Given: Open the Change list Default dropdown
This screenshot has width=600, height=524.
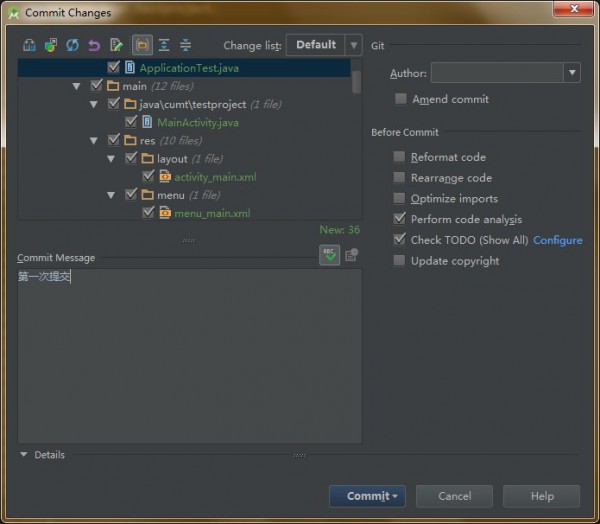Looking at the screenshot, I should coord(324,45).
